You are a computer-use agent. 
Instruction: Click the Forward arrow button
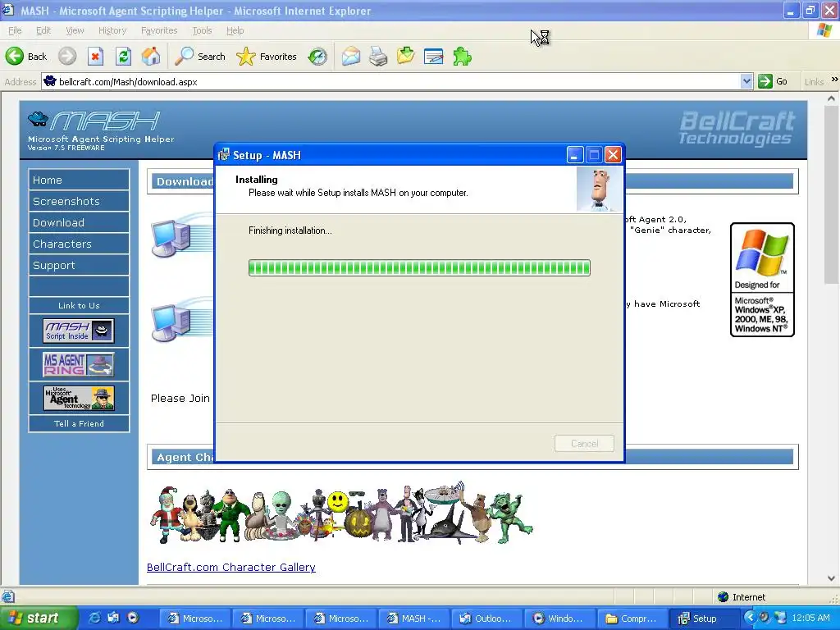click(x=67, y=57)
